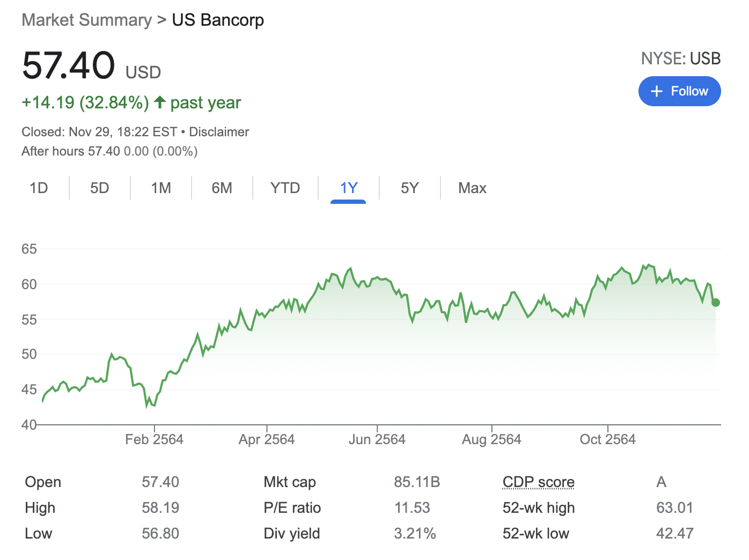This screenshot has height=560, width=749.
Task: Click the CDP score label
Action: 538,482
